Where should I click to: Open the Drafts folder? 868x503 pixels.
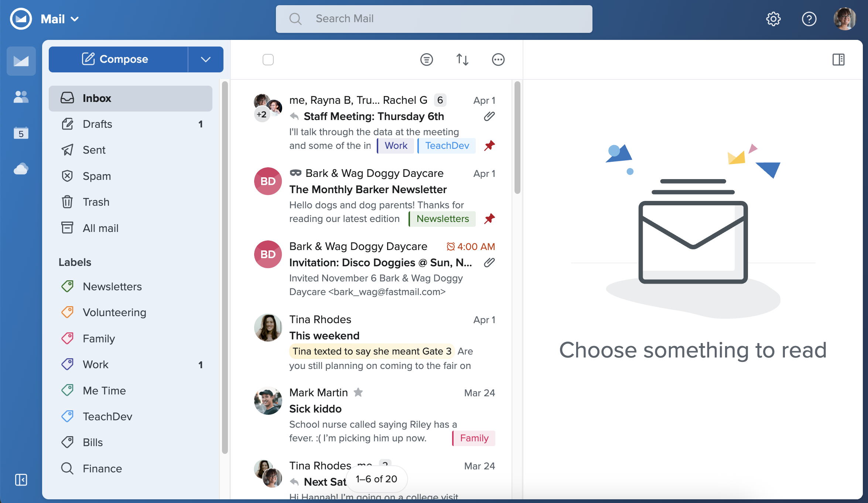[x=98, y=124]
